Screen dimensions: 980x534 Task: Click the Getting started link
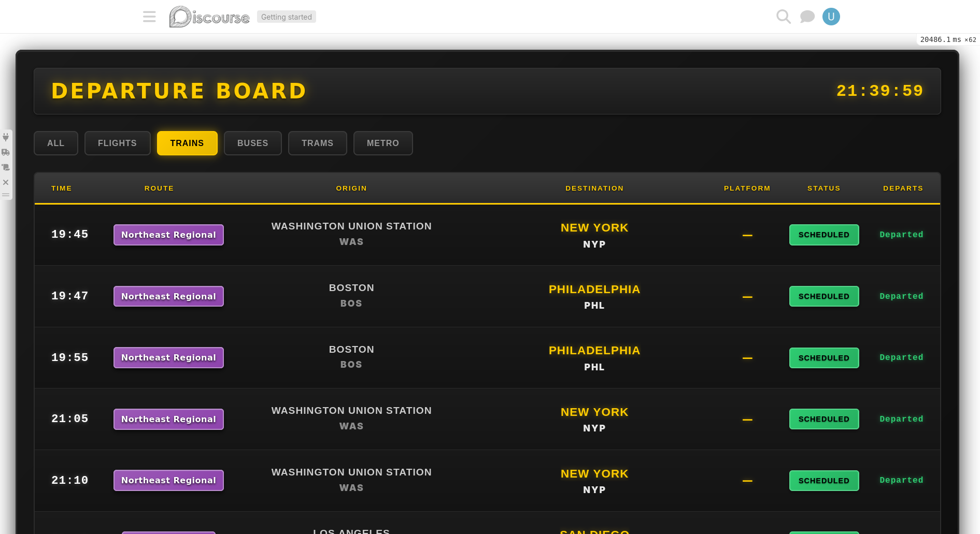pos(286,17)
